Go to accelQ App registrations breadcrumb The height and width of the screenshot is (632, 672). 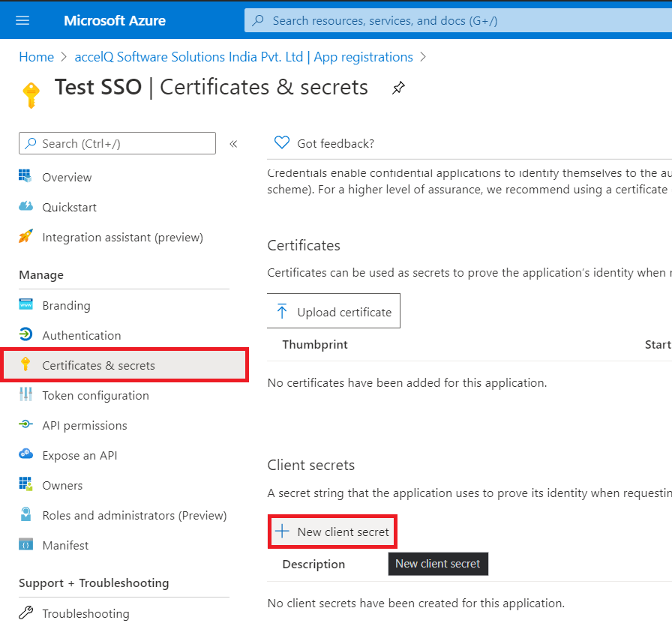pos(244,57)
